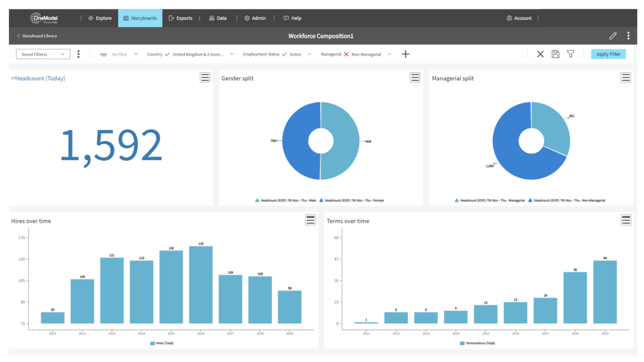Click the Female segment of Gender donut

point(295,141)
